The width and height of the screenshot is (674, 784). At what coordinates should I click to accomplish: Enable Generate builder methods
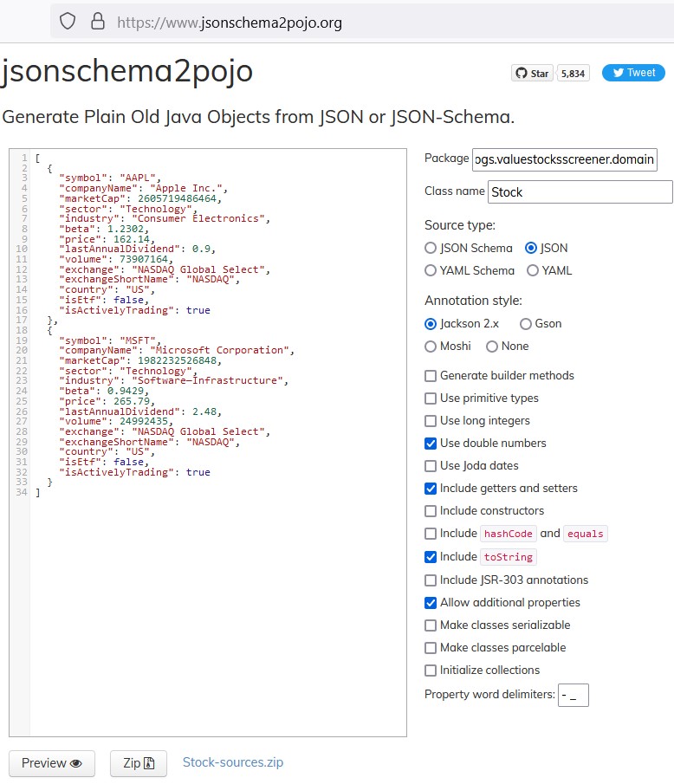tap(431, 375)
